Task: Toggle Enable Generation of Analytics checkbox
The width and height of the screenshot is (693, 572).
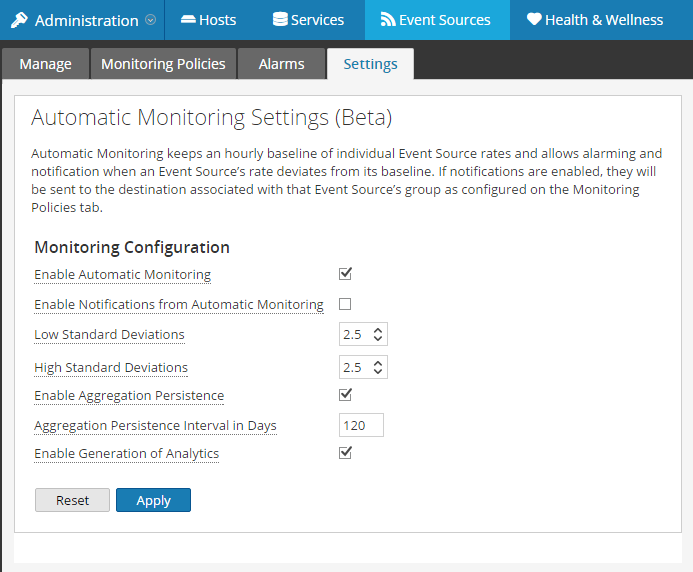Action: (x=346, y=453)
